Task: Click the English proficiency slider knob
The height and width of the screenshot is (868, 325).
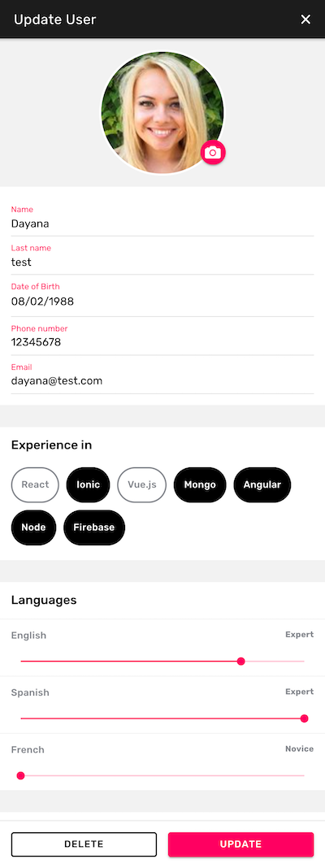Action: [x=240, y=662]
